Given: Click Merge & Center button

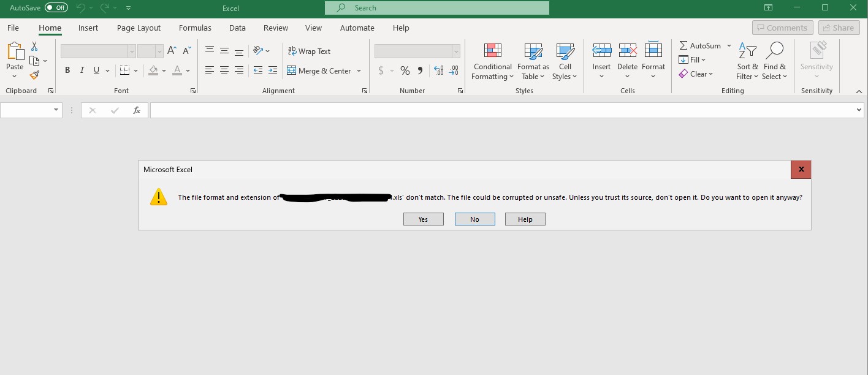Looking at the screenshot, I should [319, 71].
